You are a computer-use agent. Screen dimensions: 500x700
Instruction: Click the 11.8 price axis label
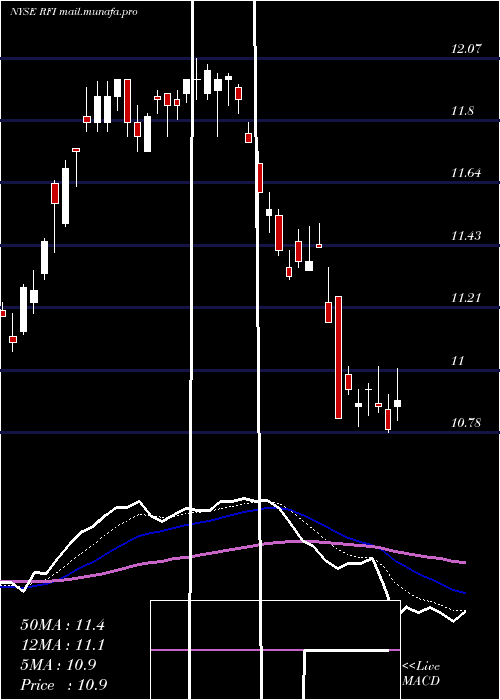462,111
